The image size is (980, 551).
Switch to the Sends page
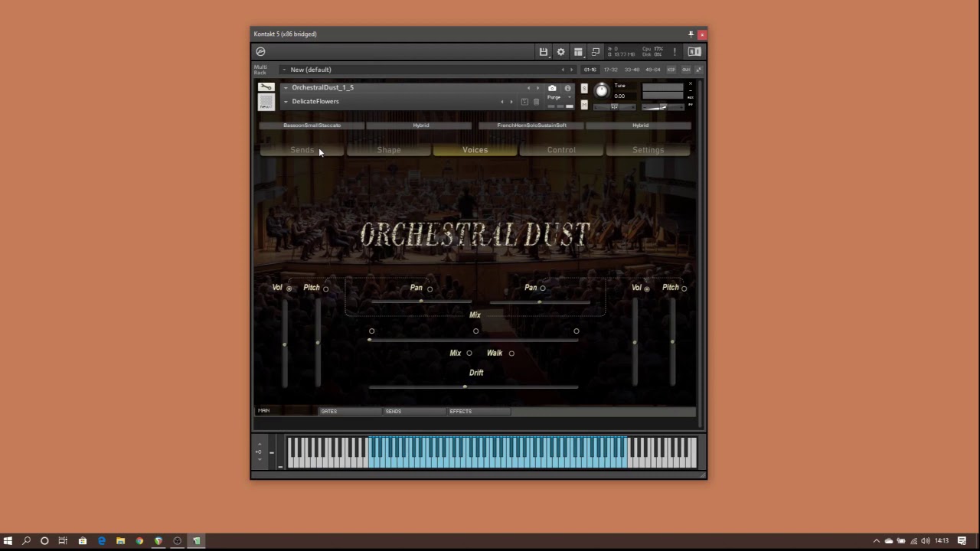302,150
